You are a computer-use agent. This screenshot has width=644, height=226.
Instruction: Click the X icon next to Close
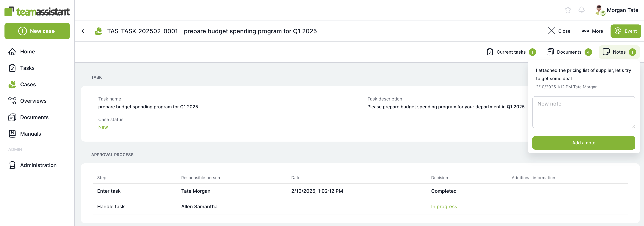[551, 31]
